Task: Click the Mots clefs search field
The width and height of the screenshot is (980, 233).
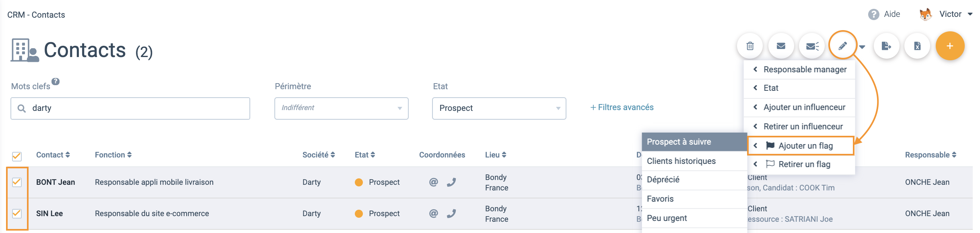Action: 130,108
